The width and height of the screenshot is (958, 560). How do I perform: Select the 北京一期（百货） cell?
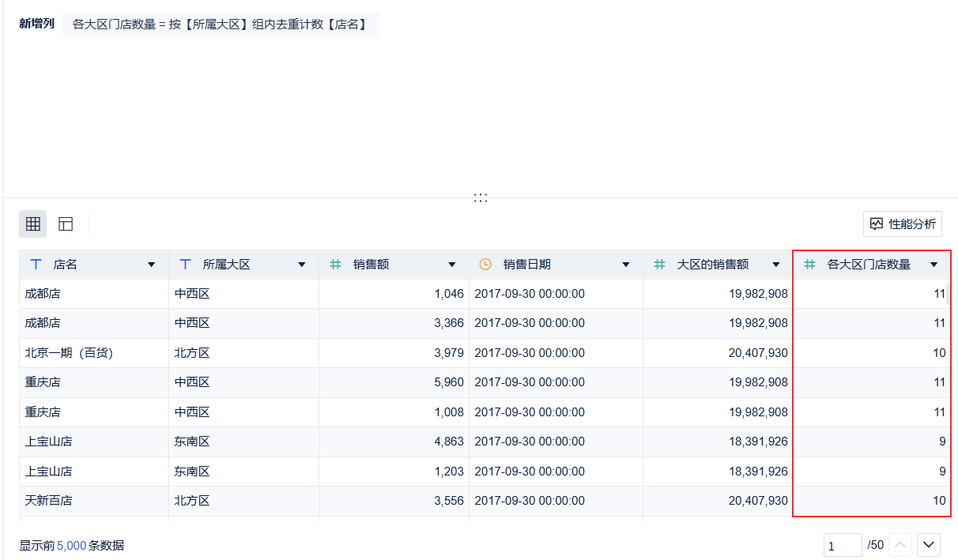point(93,353)
